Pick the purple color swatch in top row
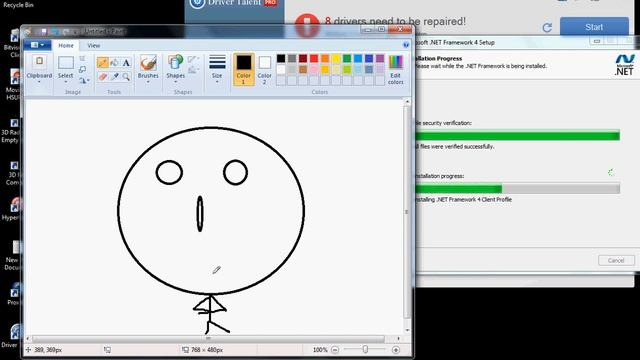This screenshot has width=640, height=360. 380,59
